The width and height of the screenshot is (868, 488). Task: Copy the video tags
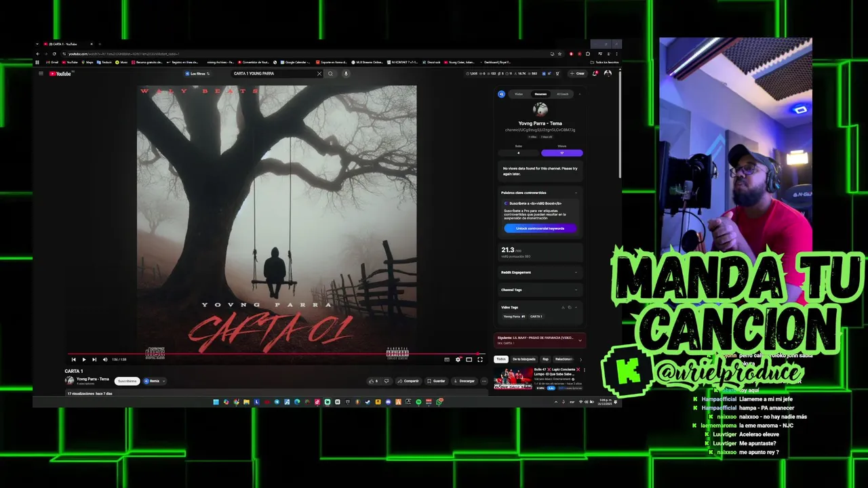[x=570, y=307]
